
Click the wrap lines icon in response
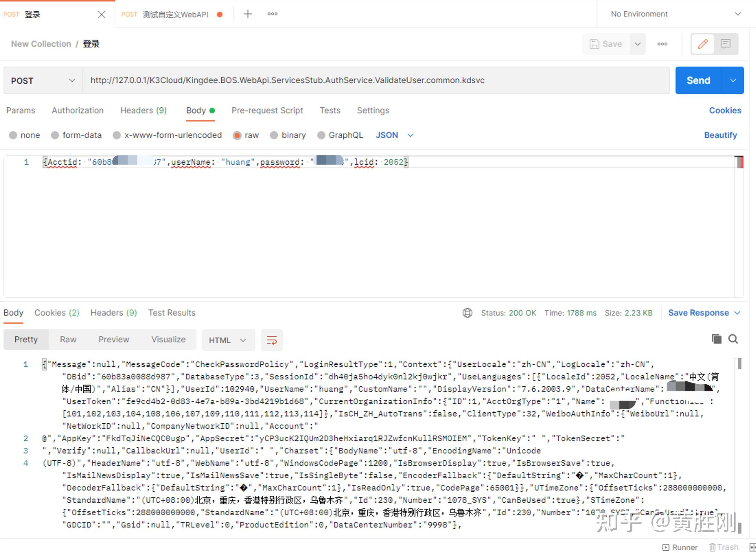click(x=272, y=340)
